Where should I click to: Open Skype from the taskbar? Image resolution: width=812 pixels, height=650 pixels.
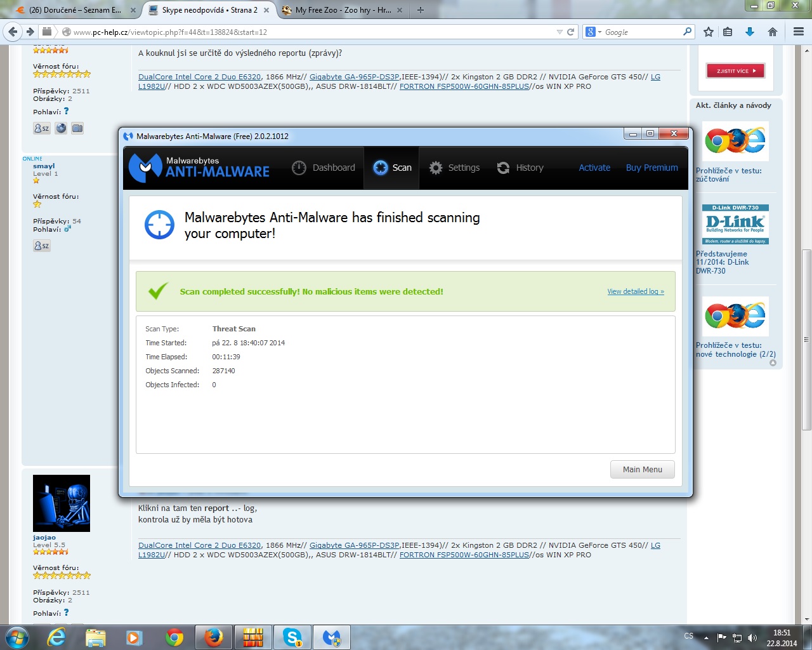292,637
